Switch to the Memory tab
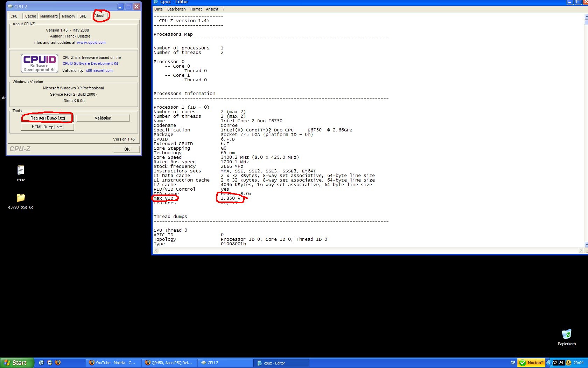Image resolution: width=588 pixels, height=368 pixels. pos(68,16)
